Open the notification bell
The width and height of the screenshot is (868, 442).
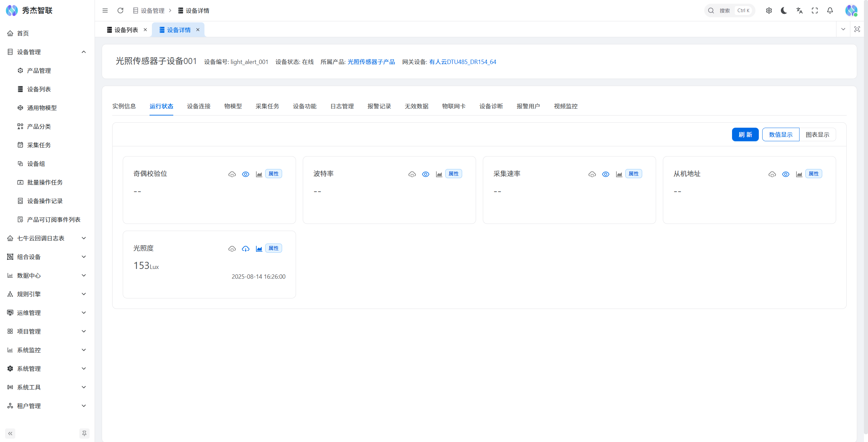830,10
